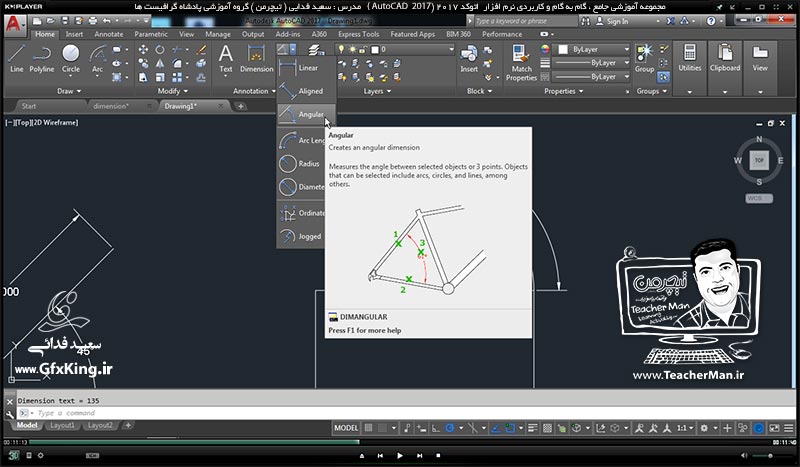800x467 pixels.
Task: Select the Move tool in Modify panel
Action: 143,50
